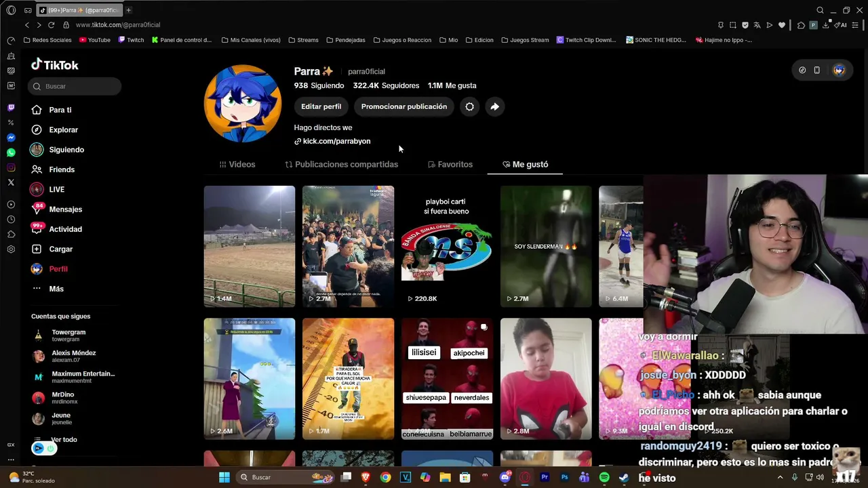
Task: Open the TikTok logo home link
Action: [x=55, y=65]
